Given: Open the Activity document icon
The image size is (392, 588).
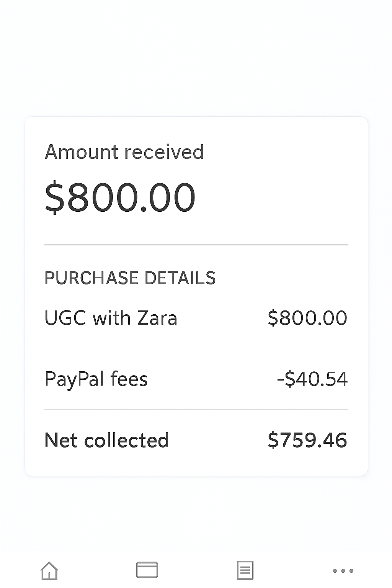Looking at the screenshot, I should point(245,570).
